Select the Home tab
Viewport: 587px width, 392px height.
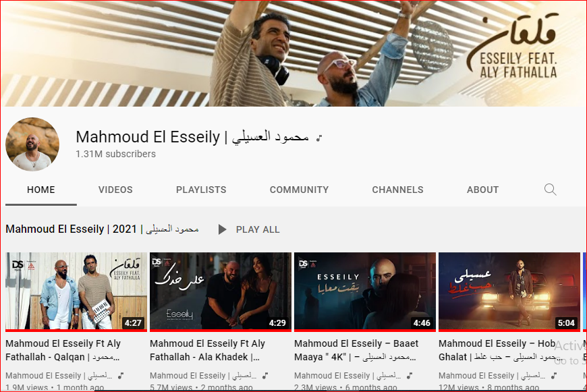40,190
